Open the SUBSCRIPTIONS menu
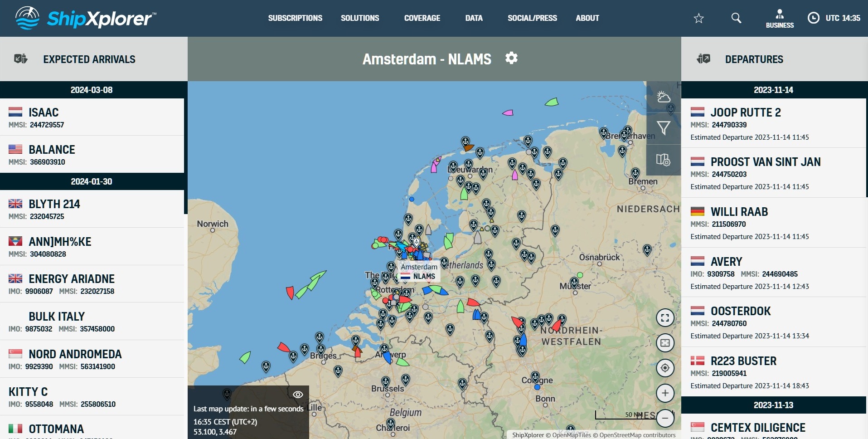Viewport: 868px width, 439px height. [x=295, y=18]
